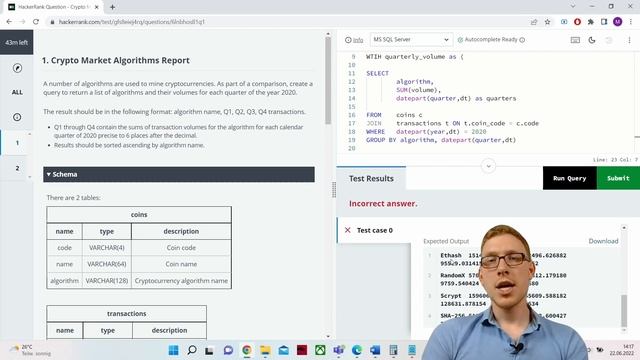Open the Test Results tab
Viewport: 640px width, 360px height.
point(371,178)
